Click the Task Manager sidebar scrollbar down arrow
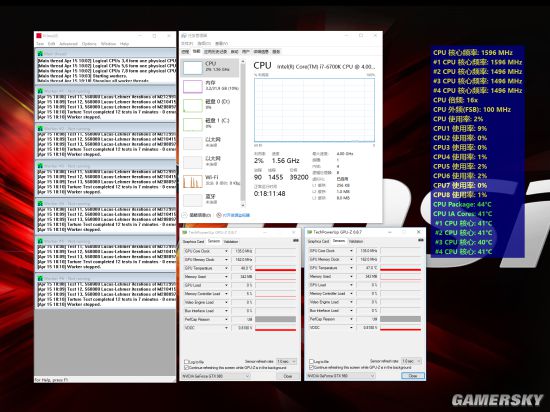550x412 pixels. click(x=243, y=205)
